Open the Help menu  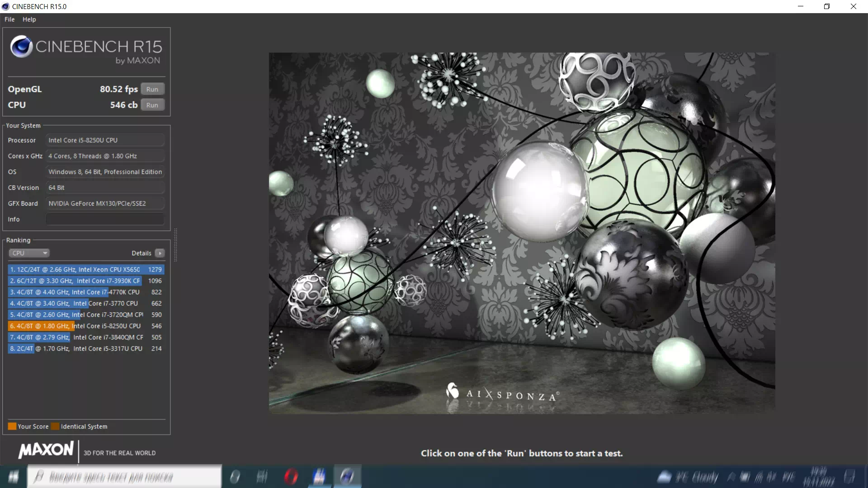coord(28,19)
